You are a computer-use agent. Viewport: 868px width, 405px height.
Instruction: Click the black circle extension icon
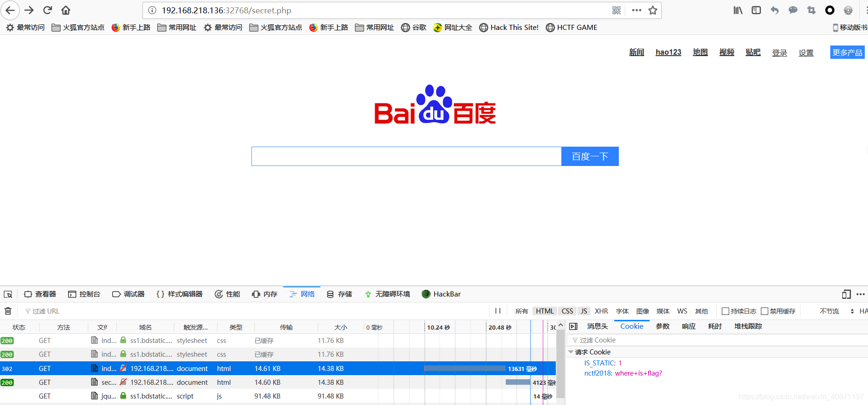point(830,10)
